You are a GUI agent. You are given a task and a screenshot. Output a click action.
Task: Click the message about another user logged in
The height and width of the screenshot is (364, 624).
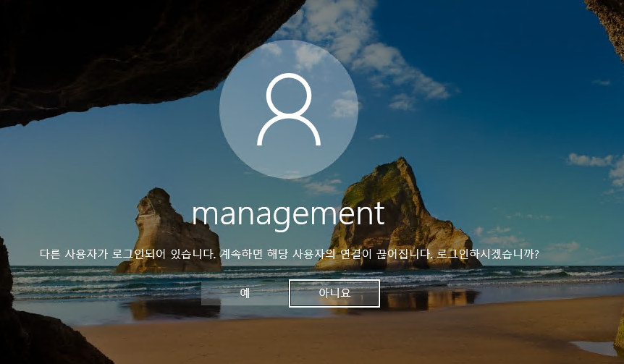coord(290,254)
